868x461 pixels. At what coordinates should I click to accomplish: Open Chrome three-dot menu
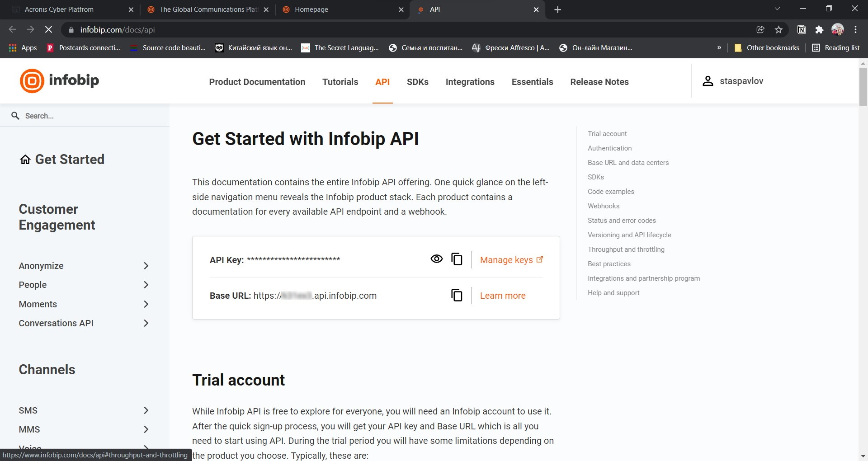[855, 29]
